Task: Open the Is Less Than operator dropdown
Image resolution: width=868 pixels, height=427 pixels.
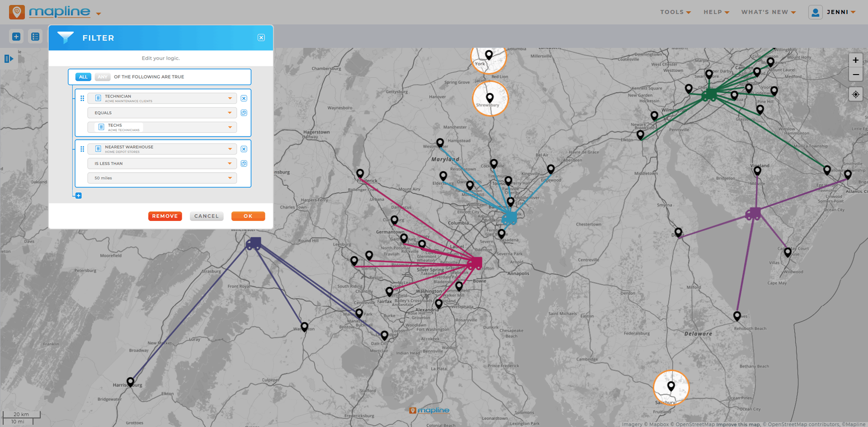Action: point(162,163)
